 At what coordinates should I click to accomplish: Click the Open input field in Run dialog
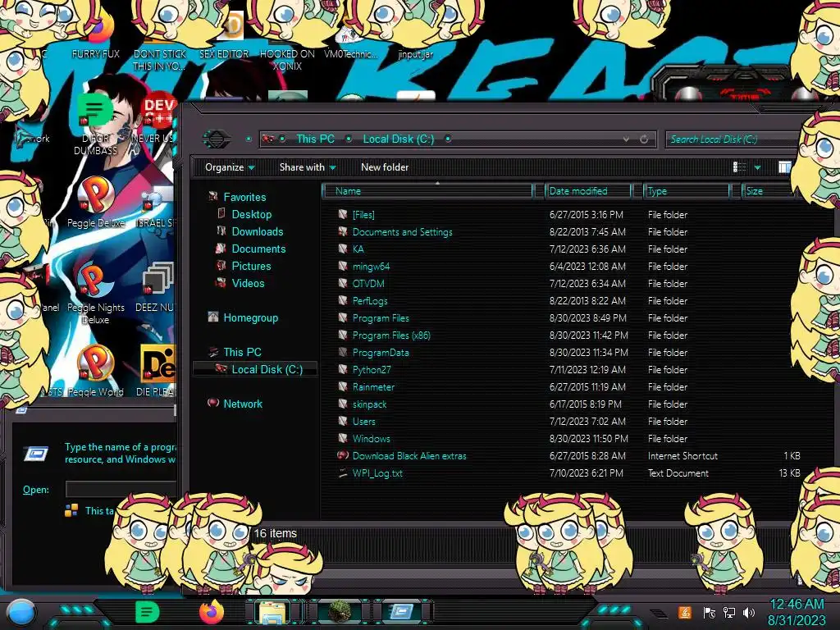121,489
